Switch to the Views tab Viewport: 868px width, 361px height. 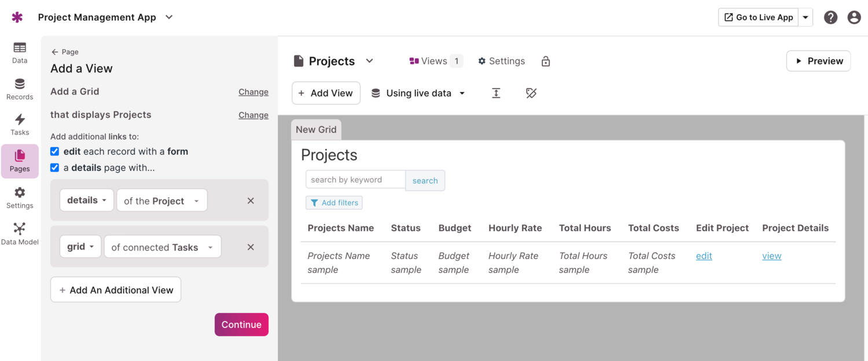[x=435, y=61]
